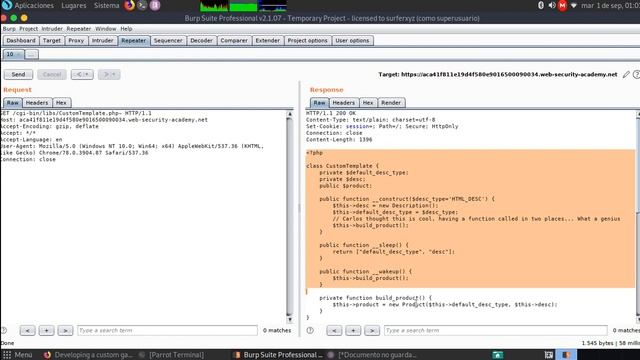Open the Window menu
This screenshot has height=360, width=640.
[106, 29]
